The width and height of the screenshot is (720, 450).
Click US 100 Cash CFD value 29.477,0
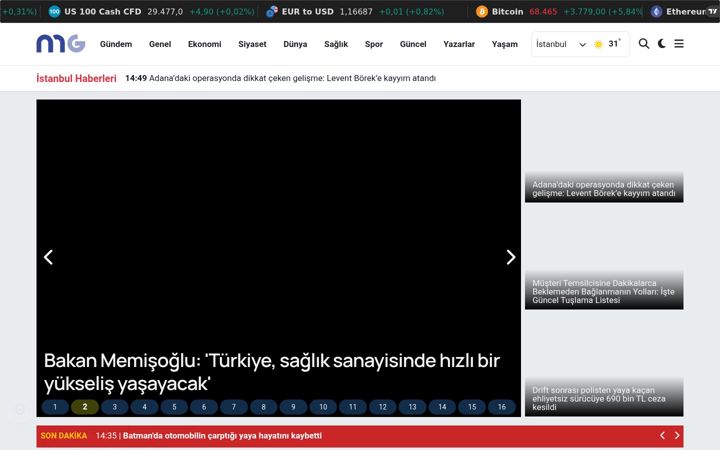pyautogui.click(x=165, y=11)
